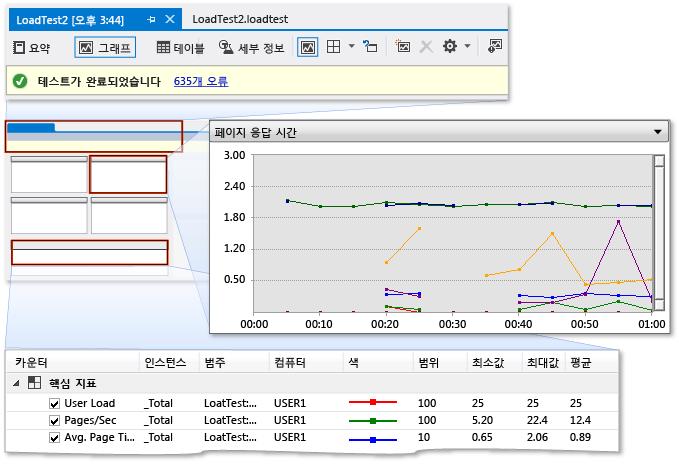Click the green Pages/Sec color swatch

tap(373, 421)
